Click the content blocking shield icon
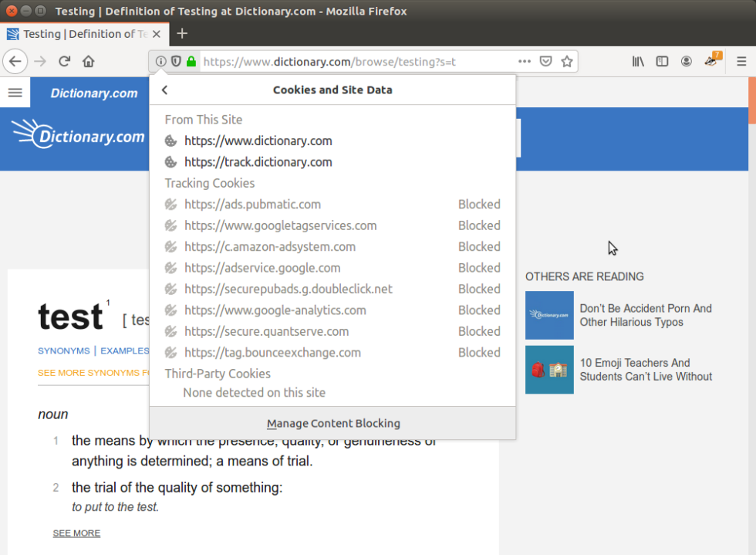 point(176,62)
